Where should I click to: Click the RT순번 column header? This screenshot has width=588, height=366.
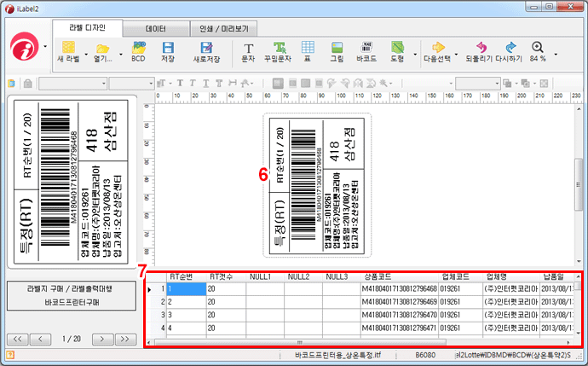186,277
